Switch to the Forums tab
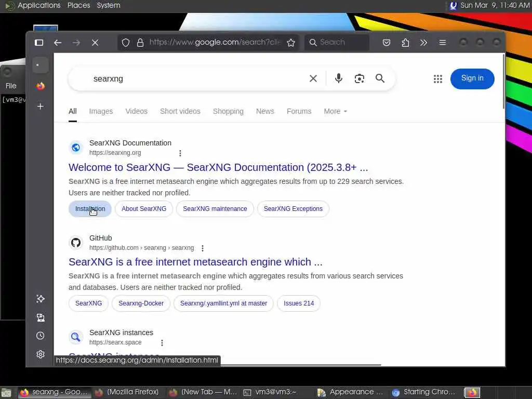 point(299,111)
